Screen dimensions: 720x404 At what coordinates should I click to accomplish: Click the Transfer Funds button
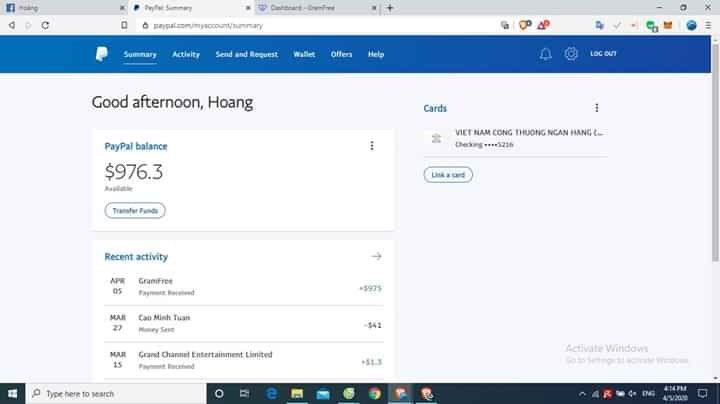click(135, 211)
